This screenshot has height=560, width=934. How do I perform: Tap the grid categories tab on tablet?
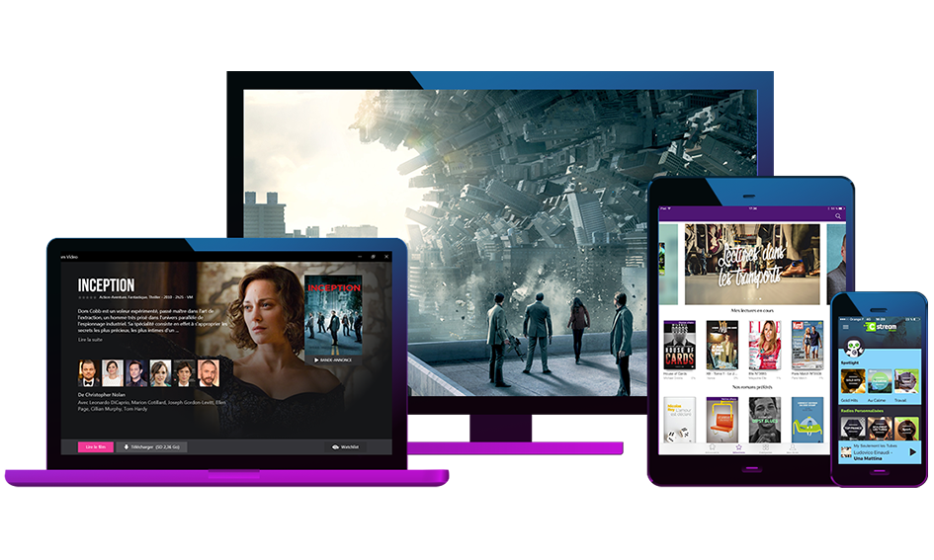click(765, 448)
